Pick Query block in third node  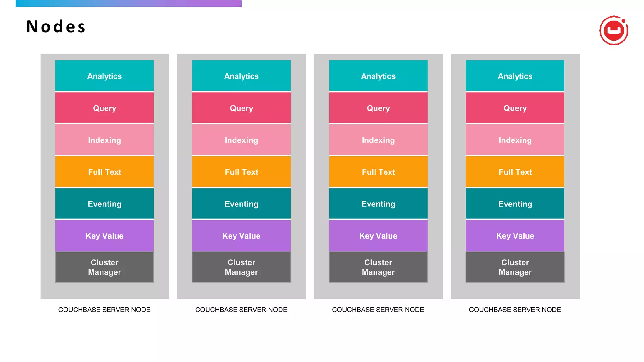pyautogui.click(x=378, y=108)
